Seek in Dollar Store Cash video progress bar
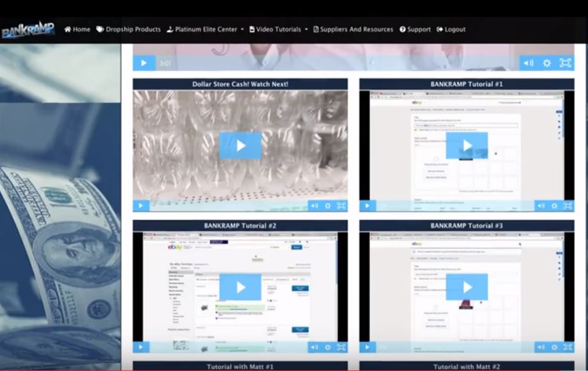588x371 pixels. pyautogui.click(x=229, y=205)
